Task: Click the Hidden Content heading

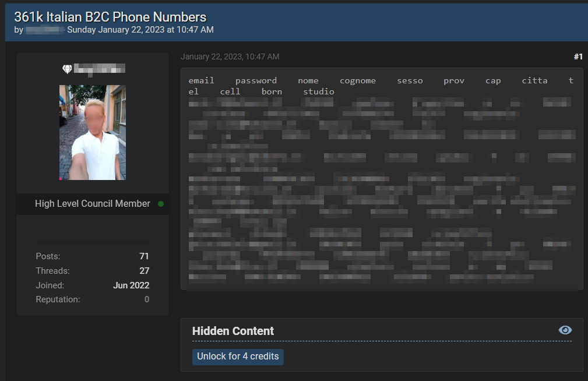Action: point(233,331)
